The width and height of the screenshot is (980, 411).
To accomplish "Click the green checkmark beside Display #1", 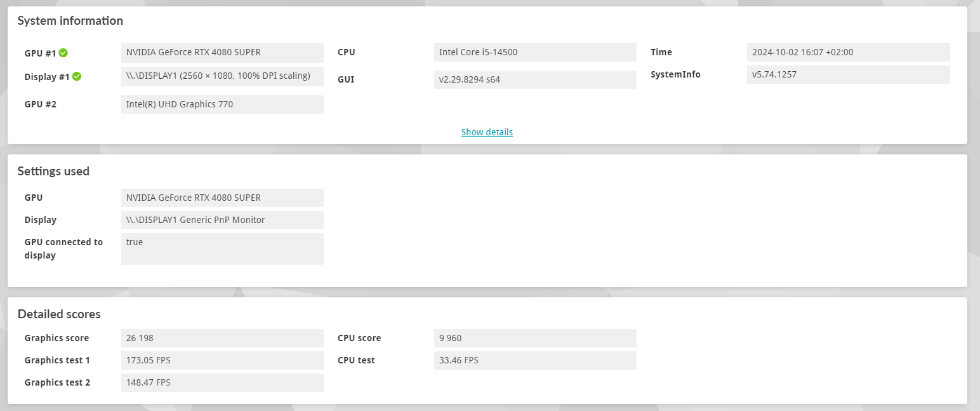I will coord(77,77).
